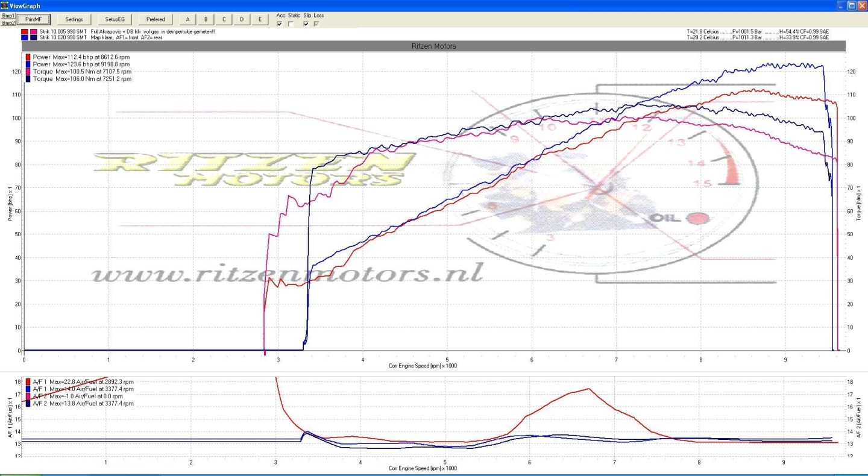Uncheck the Acc checkbox
868x476 pixels.
point(279,24)
